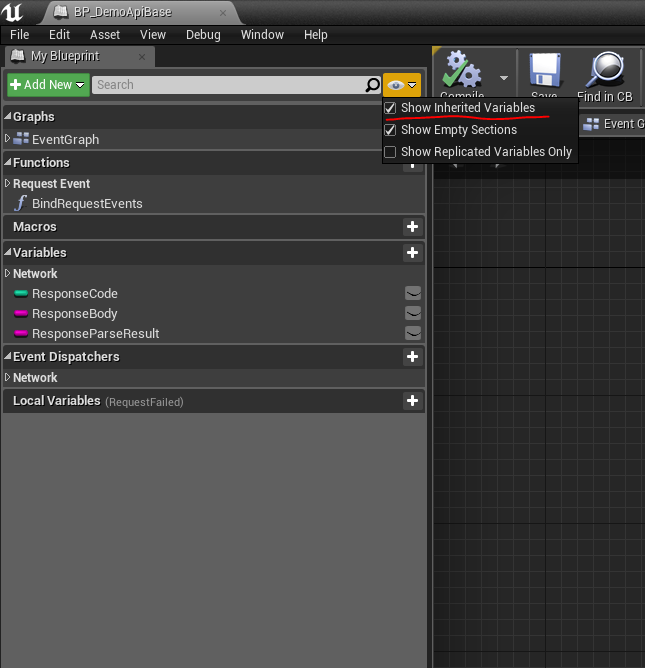Collapse the Event Dispatchers section
This screenshot has width=645, height=668.
[x=8, y=356]
